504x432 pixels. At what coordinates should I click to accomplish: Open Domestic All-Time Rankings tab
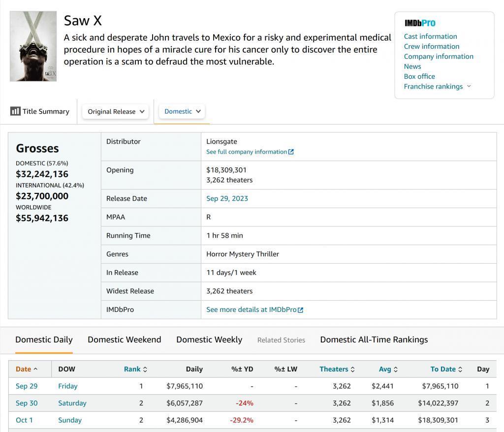pos(374,339)
